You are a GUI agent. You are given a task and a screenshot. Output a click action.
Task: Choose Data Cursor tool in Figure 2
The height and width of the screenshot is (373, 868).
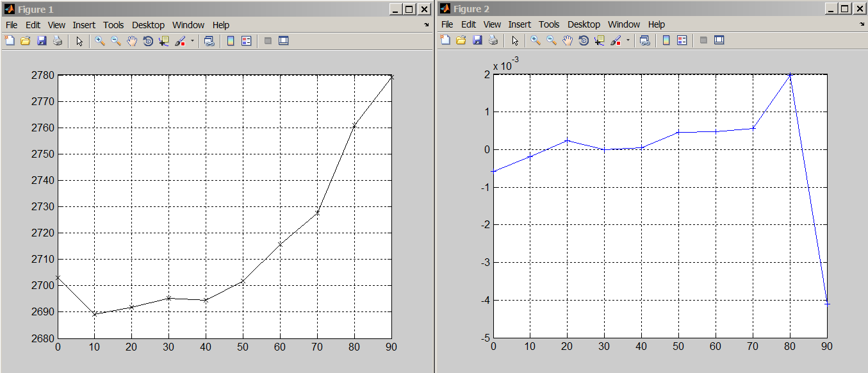pyautogui.click(x=600, y=40)
